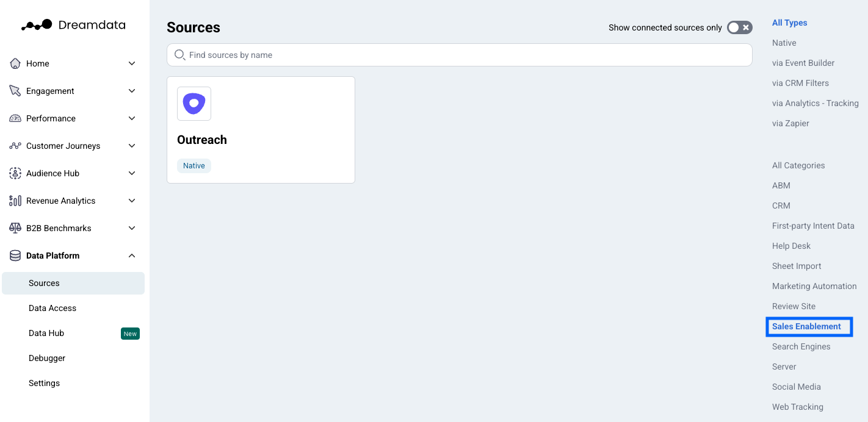Expand the Home menu chevron
This screenshot has width=868, height=422.
click(x=132, y=63)
